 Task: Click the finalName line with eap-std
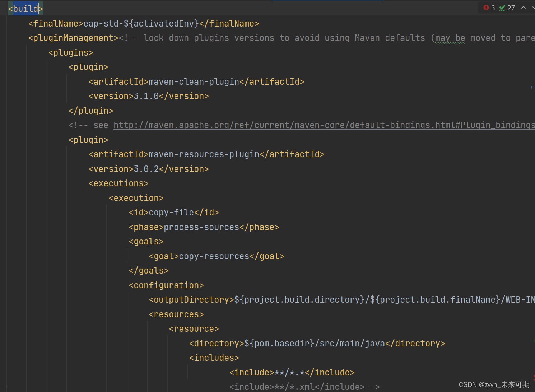144,24
